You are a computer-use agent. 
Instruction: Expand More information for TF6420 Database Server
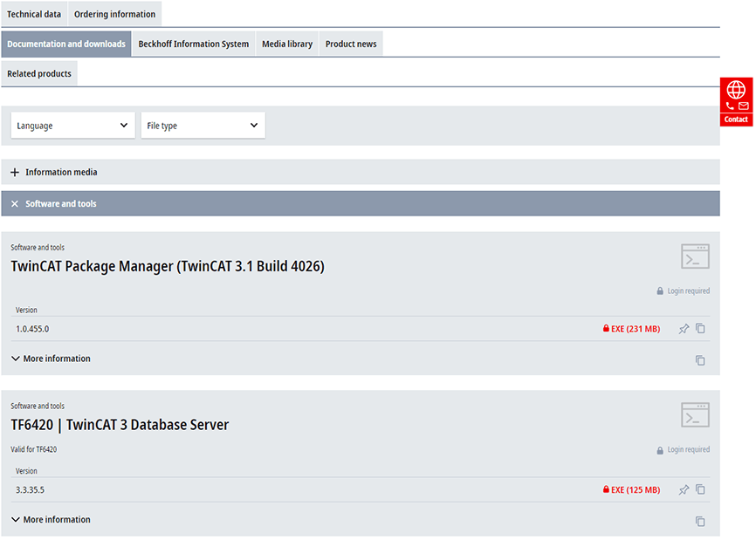click(51, 519)
